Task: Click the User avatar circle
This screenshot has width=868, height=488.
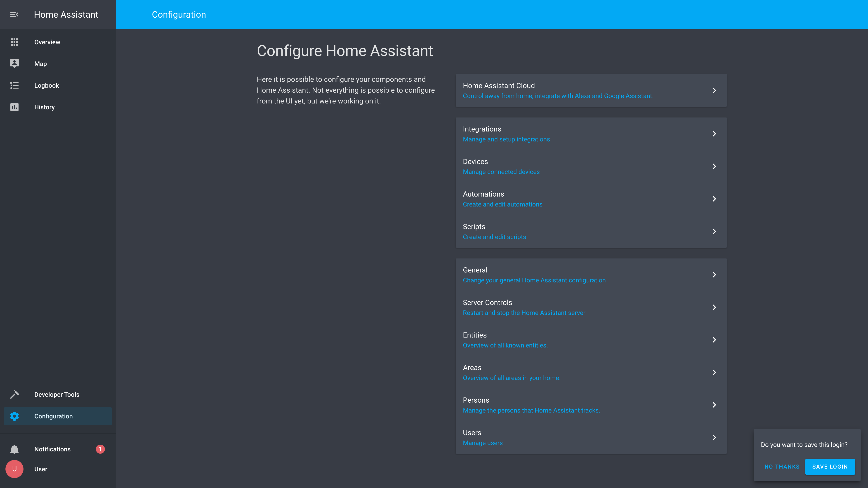Action: click(x=14, y=469)
